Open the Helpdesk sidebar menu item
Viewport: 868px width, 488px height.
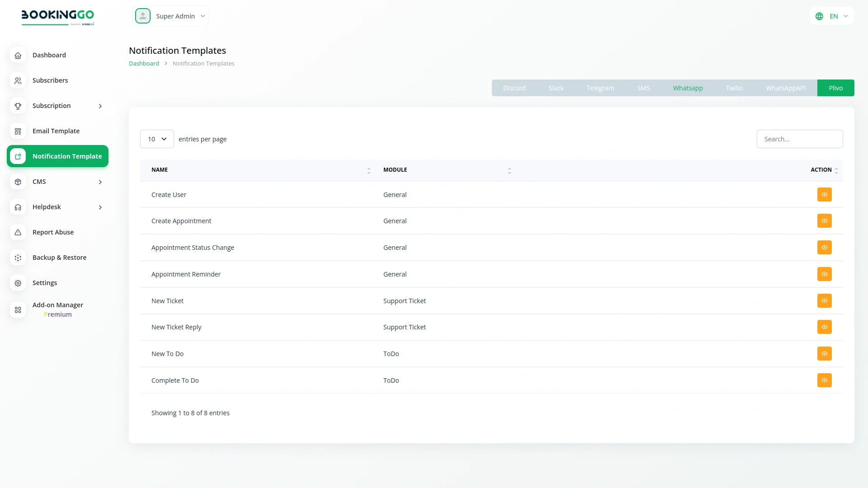(47, 207)
